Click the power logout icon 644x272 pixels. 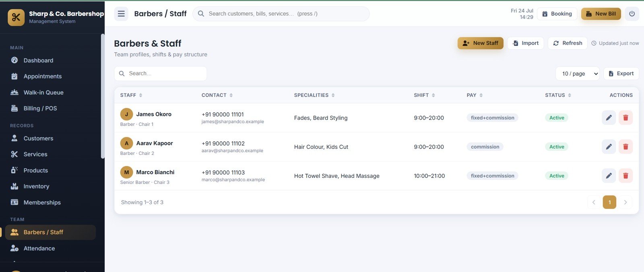(632, 14)
